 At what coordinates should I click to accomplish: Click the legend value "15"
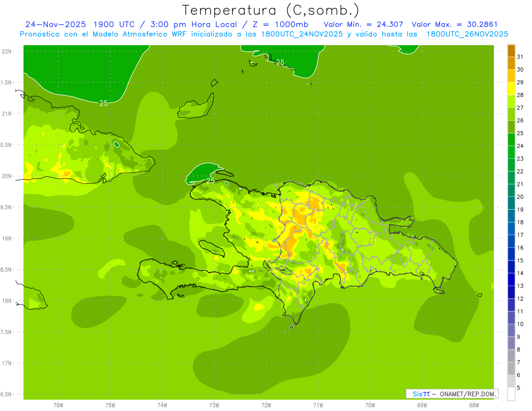(x=520, y=260)
